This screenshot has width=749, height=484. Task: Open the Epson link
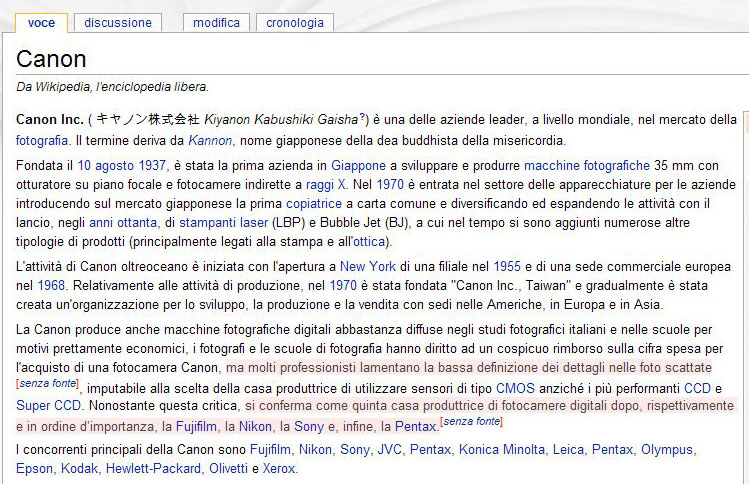(34, 469)
